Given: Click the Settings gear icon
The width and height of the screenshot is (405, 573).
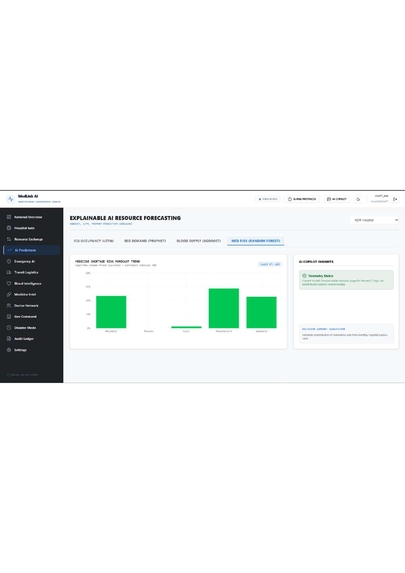Looking at the screenshot, I should 9,350.
